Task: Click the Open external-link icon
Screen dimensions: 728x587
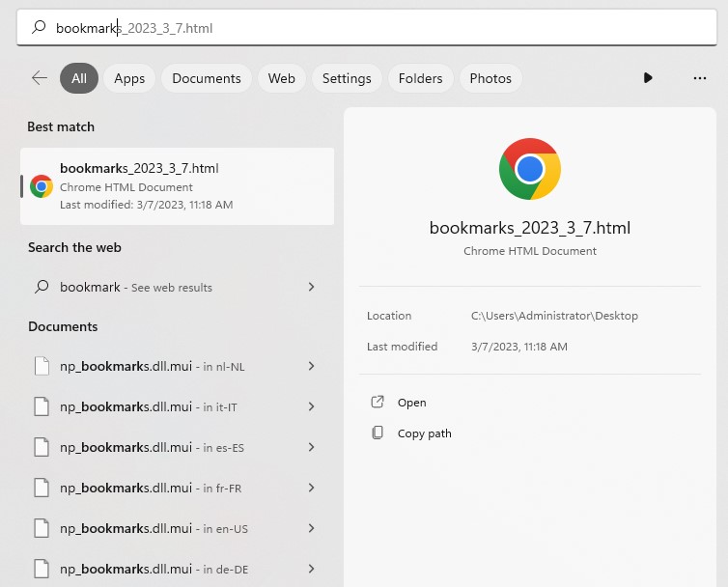Action: tap(378, 402)
